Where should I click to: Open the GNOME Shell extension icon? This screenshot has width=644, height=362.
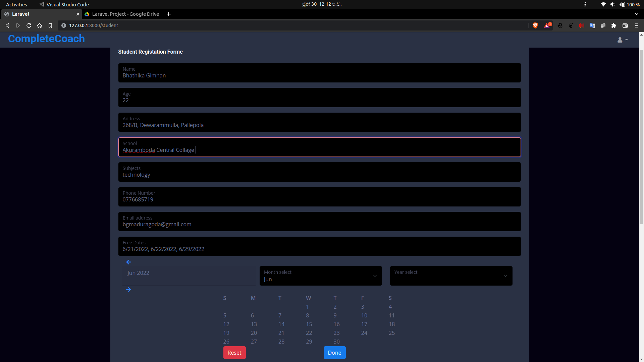571,25
